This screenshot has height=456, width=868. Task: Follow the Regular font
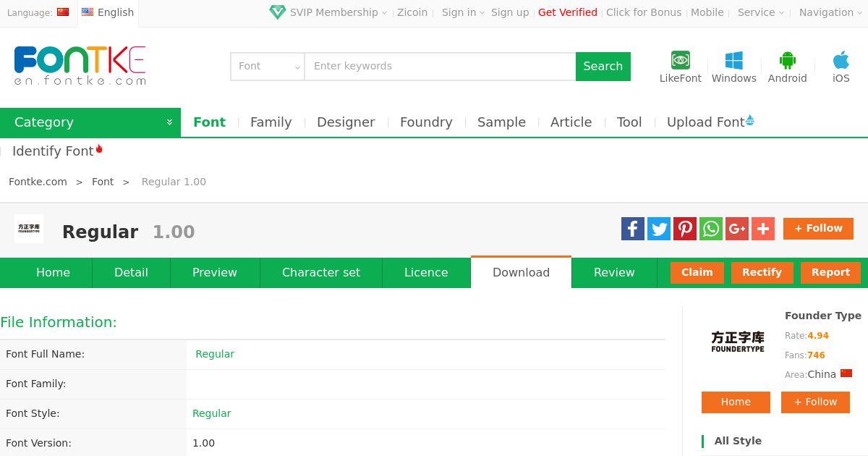(818, 229)
